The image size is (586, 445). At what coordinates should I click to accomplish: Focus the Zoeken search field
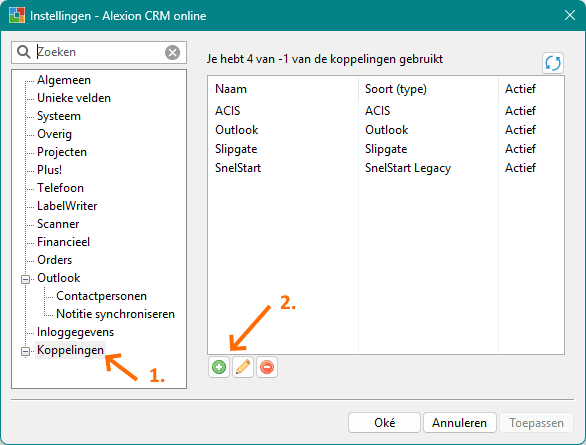pyautogui.click(x=99, y=52)
